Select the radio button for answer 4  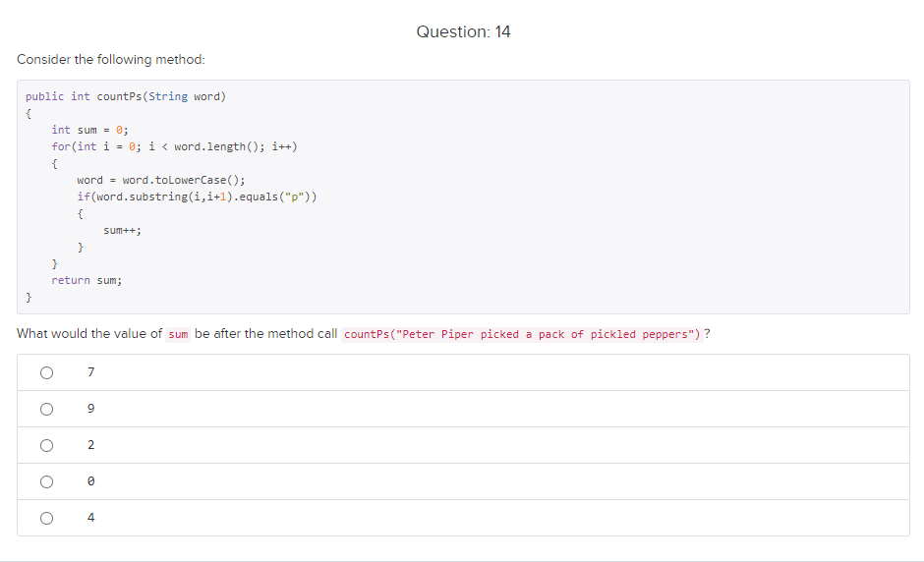[46, 518]
